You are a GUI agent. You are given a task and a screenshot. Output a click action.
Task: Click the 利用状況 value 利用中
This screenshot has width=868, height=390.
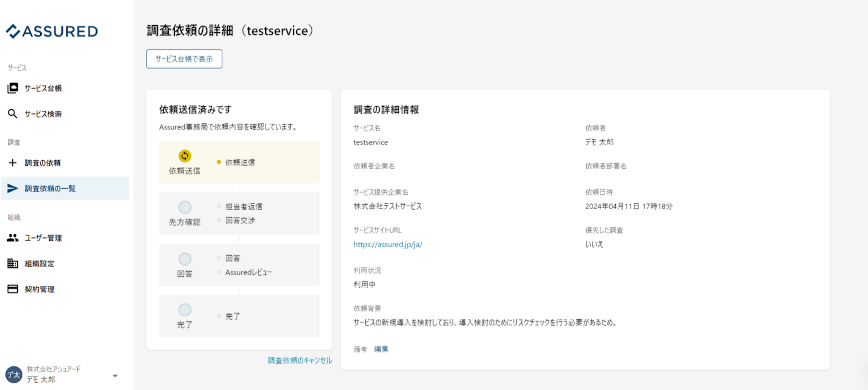pyautogui.click(x=364, y=284)
